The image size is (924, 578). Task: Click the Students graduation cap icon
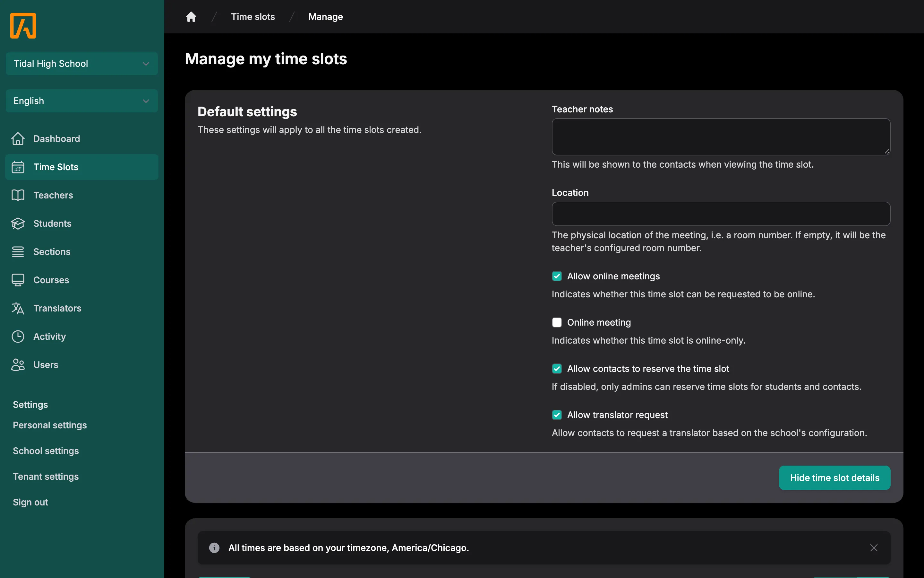(18, 223)
